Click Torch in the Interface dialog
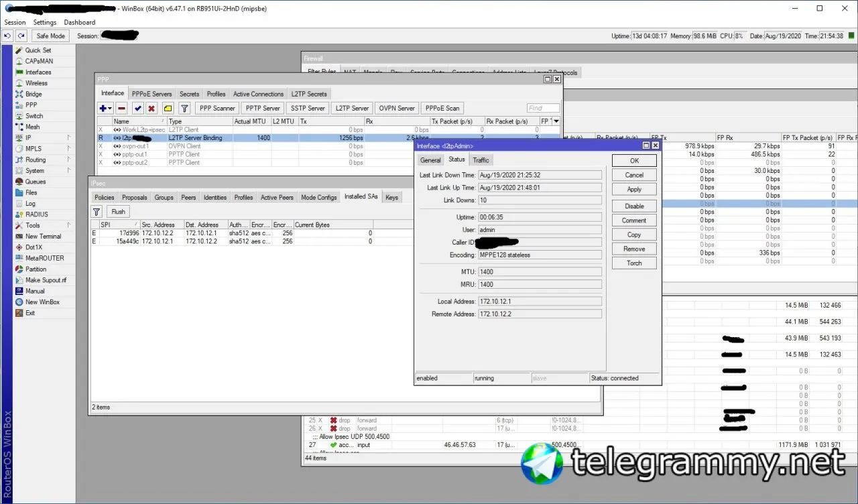The height and width of the screenshot is (504, 858). click(634, 263)
